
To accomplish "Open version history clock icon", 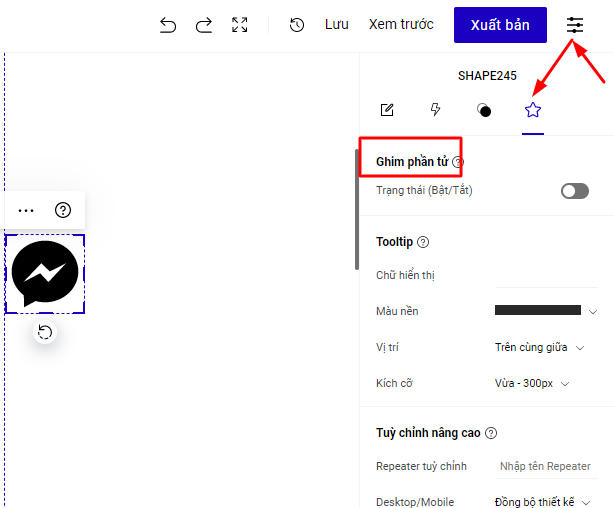I will [297, 25].
